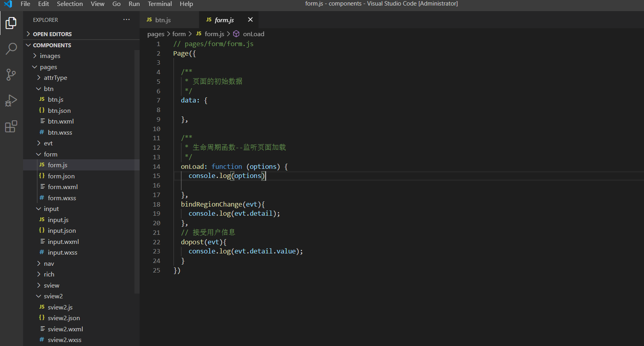Click the Explorer sidebar vertical scrollbar

coord(137,172)
